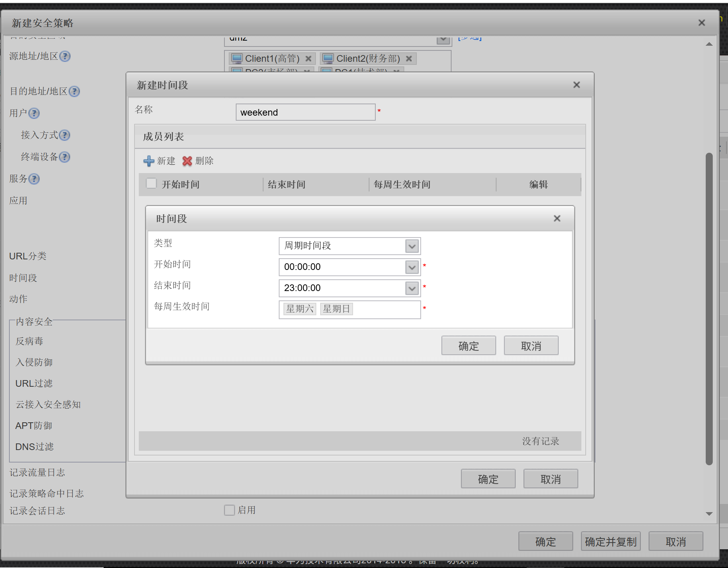Click the scroll up arrow of policy window
The height and width of the screenshot is (568, 728).
[x=709, y=44]
